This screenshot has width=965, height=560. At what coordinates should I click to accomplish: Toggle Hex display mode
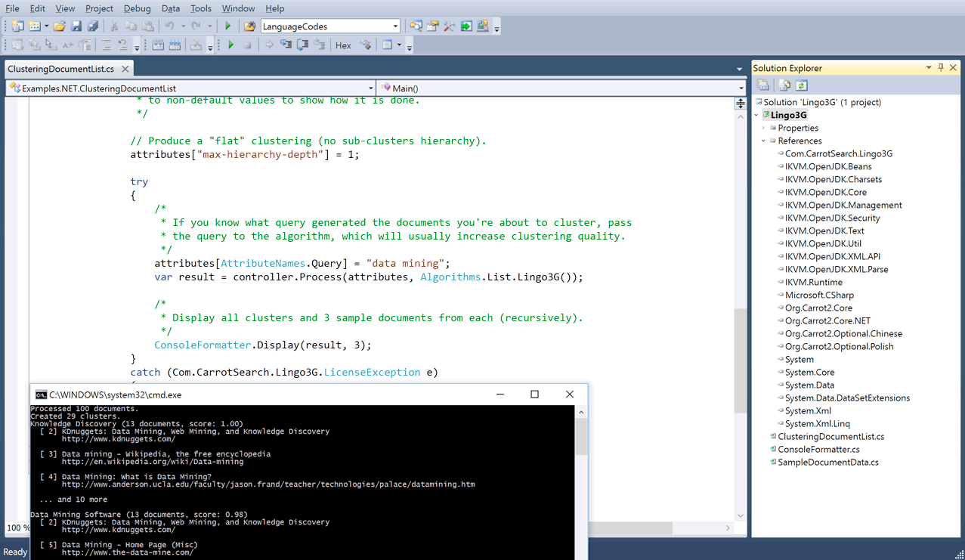point(343,45)
